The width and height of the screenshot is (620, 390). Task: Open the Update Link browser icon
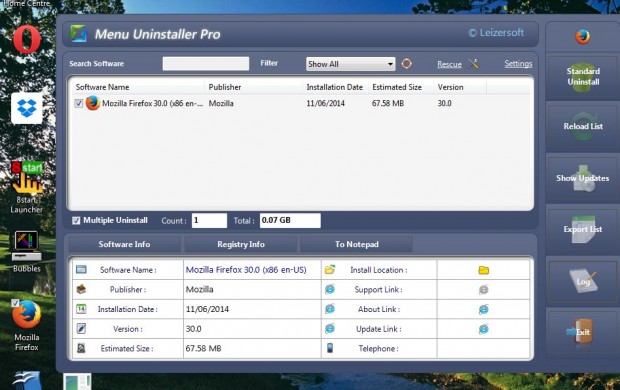[x=484, y=329]
